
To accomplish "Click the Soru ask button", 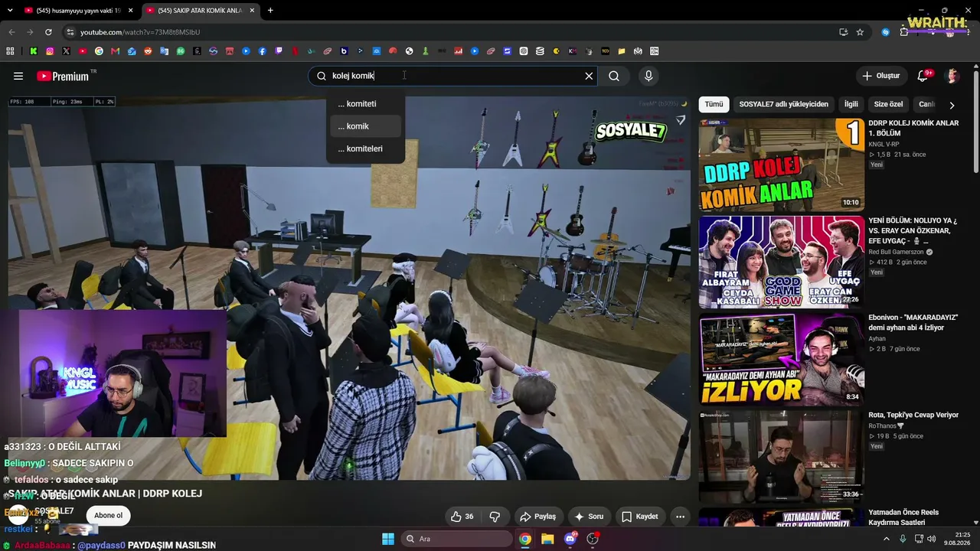I will click(589, 517).
